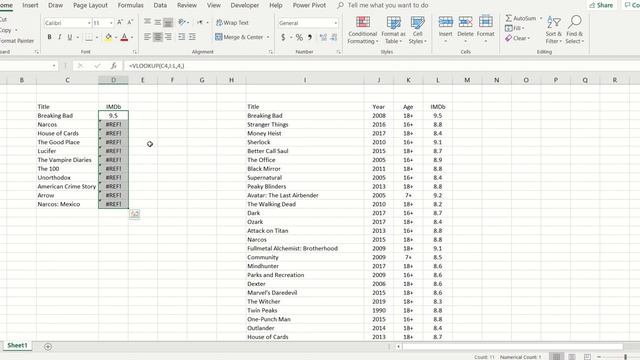Open the font size dropdown
The width and height of the screenshot is (640, 360).
[111, 23]
